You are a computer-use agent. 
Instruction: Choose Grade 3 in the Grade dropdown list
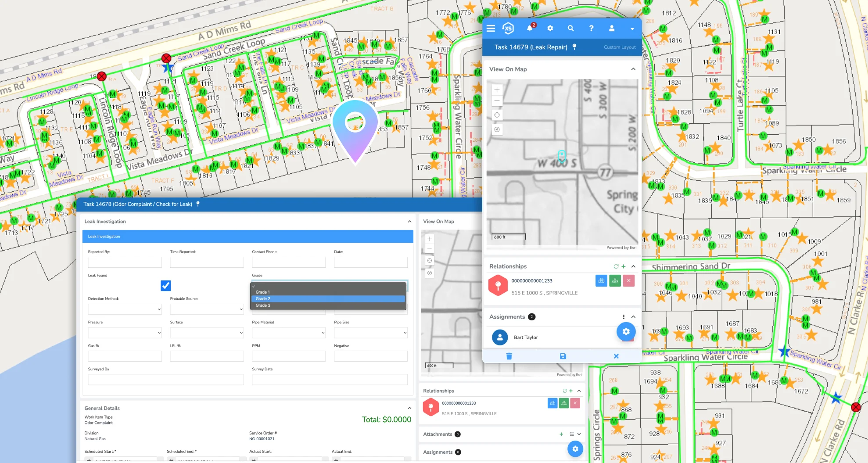tap(328, 305)
